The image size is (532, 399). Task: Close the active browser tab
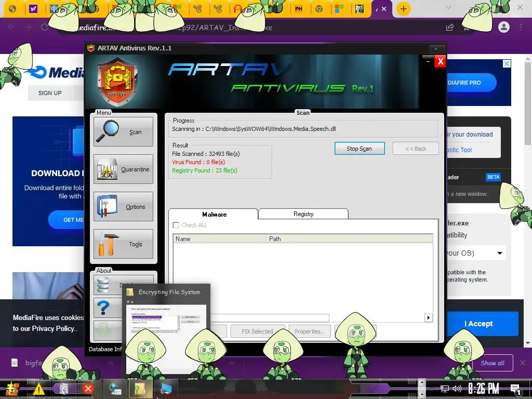tap(384, 9)
